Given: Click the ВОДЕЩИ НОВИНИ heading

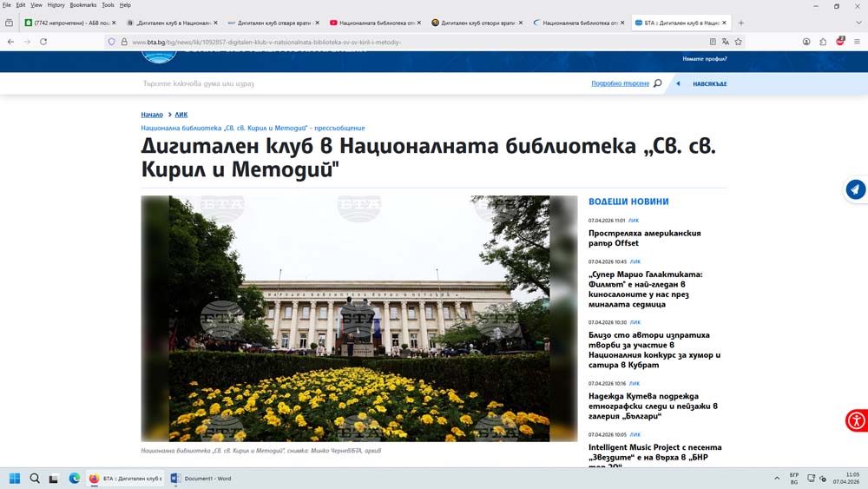Looking at the screenshot, I should point(628,202).
